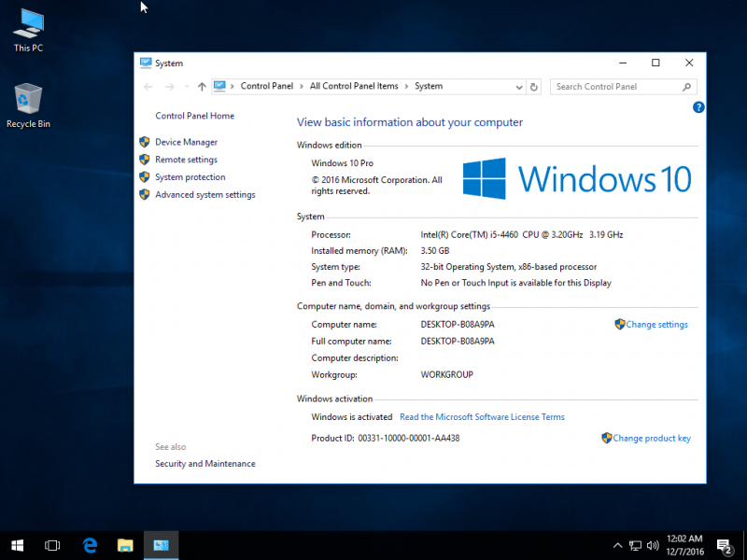Open the Windows Start menu
Image resolution: width=747 pixels, height=560 pixels.
(x=18, y=545)
